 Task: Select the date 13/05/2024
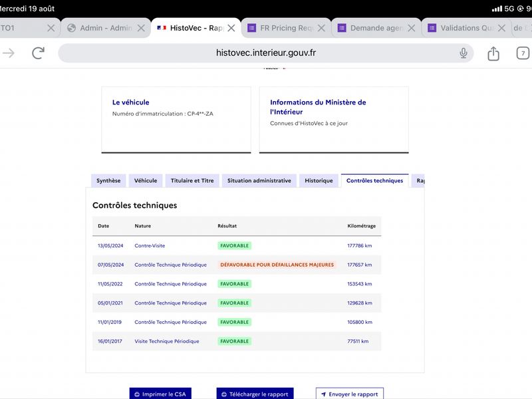pyautogui.click(x=110, y=245)
